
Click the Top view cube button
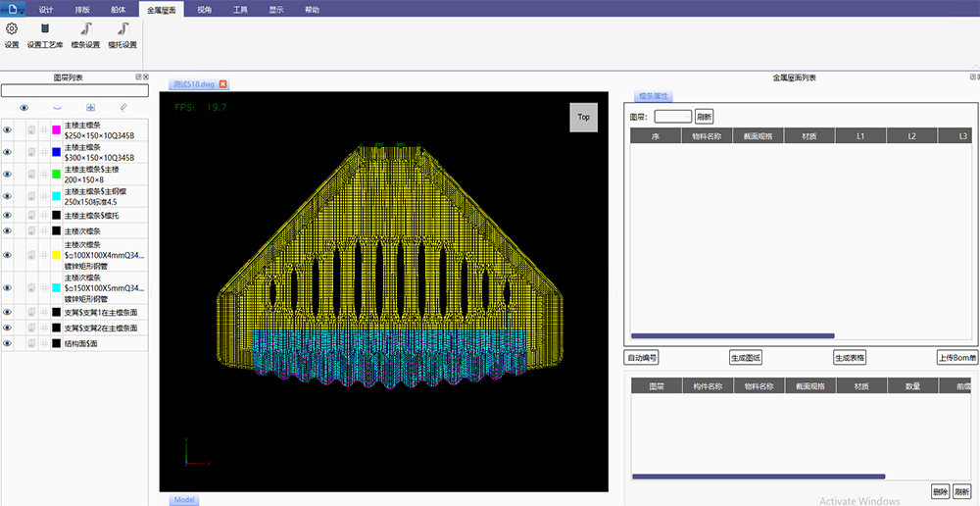point(584,117)
